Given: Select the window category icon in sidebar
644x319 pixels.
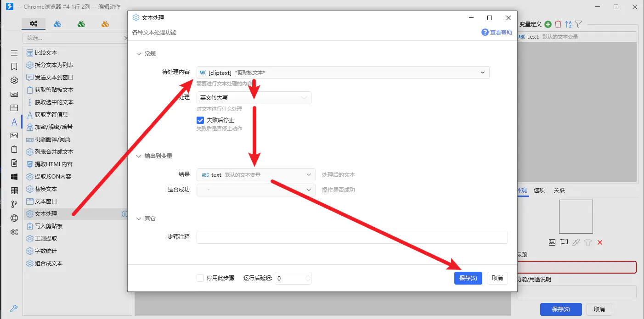Looking at the screenshot, I should tap(14, 108).
